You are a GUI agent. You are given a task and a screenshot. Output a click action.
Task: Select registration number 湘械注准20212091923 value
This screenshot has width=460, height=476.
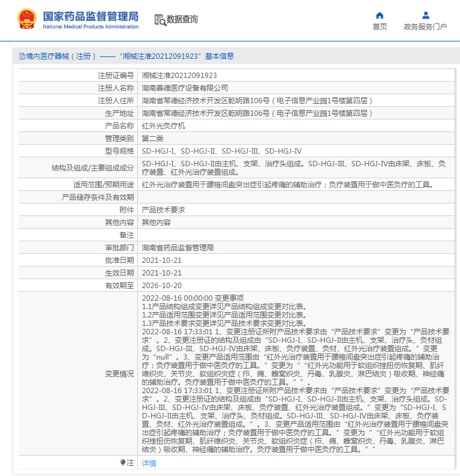point(179,75)
